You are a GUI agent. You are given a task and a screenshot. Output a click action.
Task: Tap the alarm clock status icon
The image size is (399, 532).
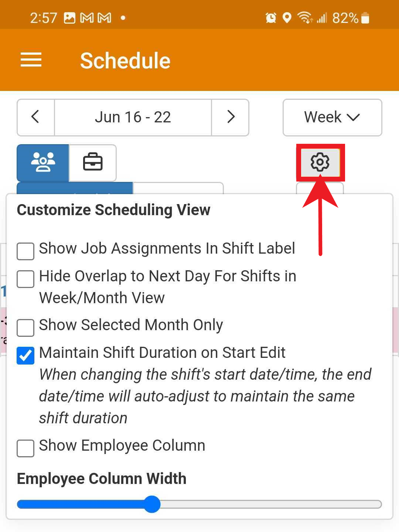270,17
